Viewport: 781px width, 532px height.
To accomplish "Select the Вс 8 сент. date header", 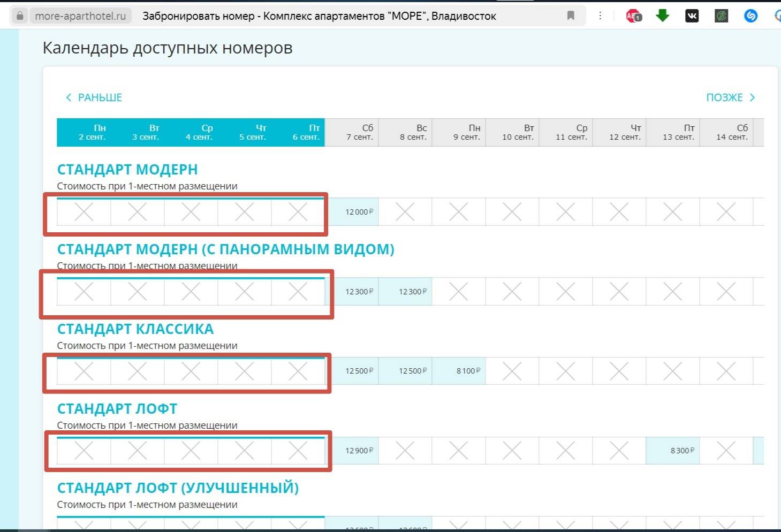I will coord(405,132).
